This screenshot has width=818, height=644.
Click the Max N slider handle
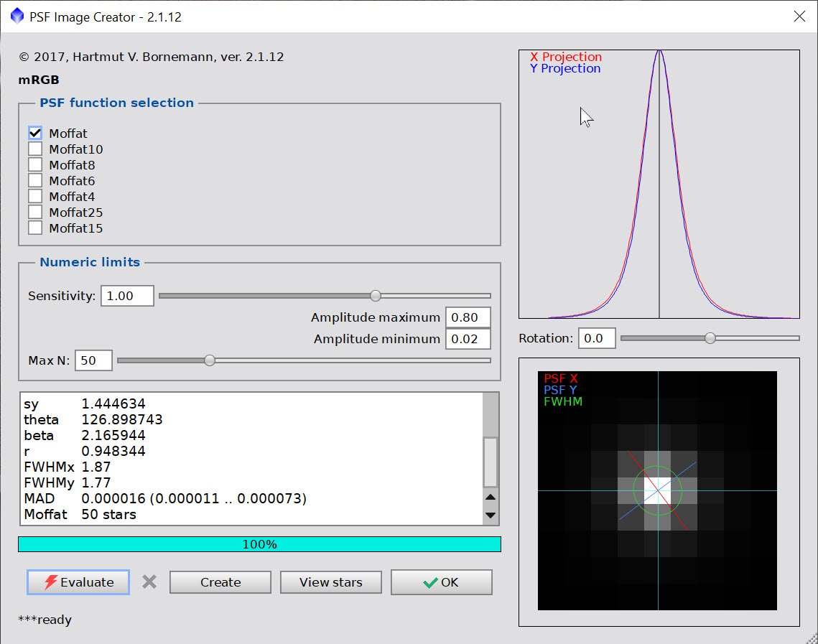pyautogui.click(x=209, y=360)
